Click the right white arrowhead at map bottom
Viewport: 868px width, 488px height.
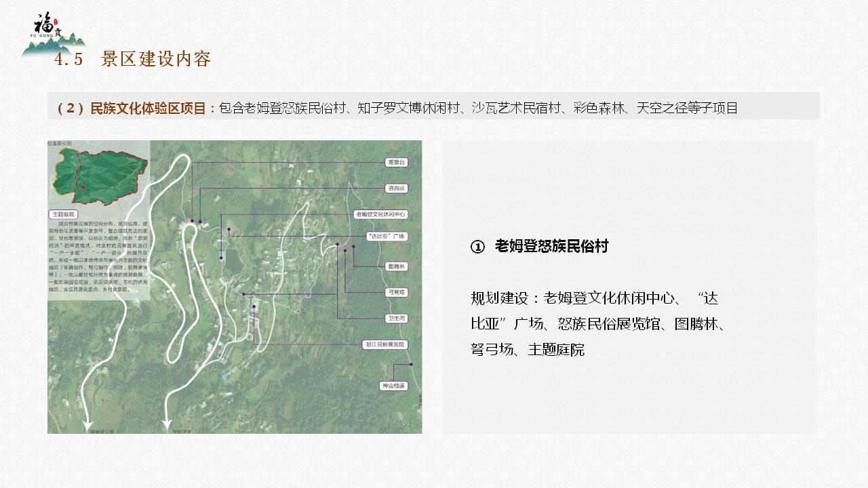pyautogui.click(x=166, y=424)
